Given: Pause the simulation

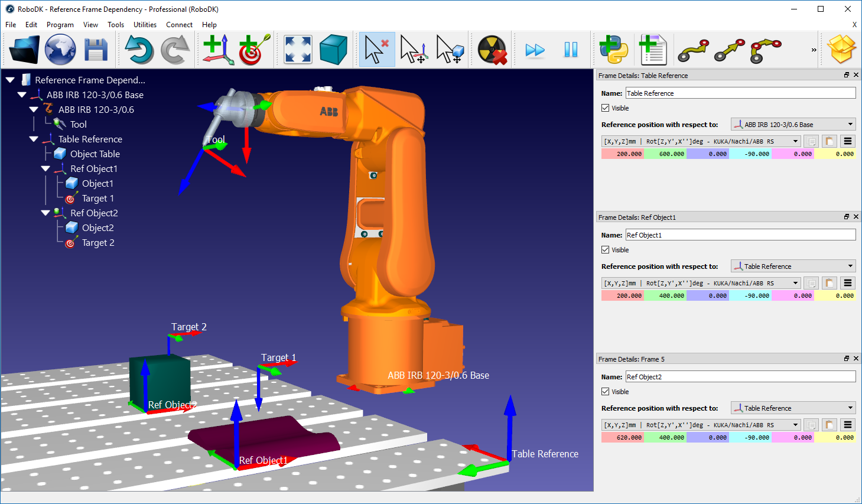Looking at the screenshot, I should tap(571, 50).
